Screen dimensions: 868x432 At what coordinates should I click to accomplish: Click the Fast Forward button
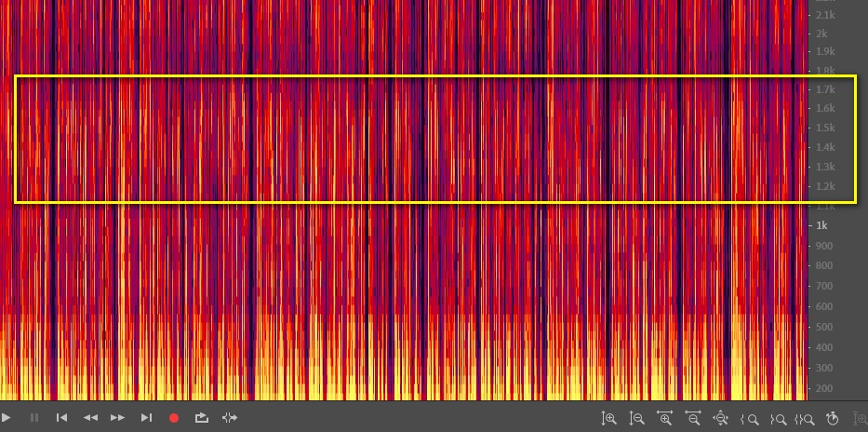point(117,418)
